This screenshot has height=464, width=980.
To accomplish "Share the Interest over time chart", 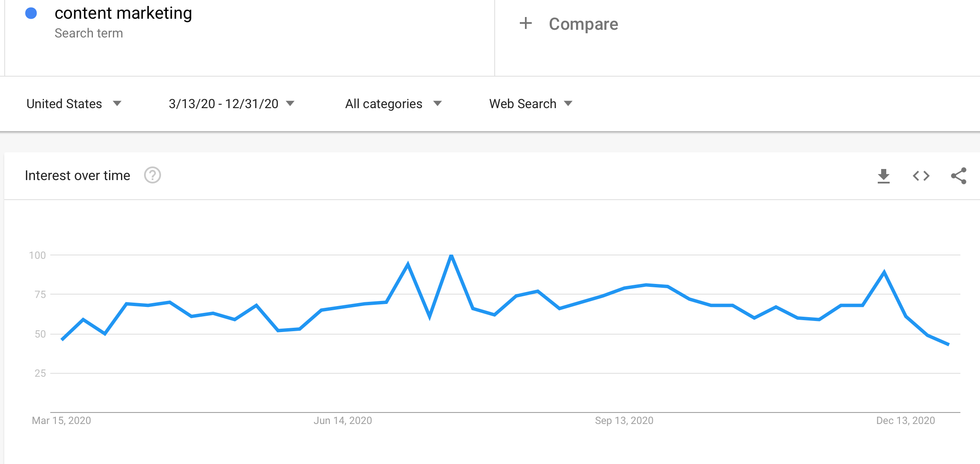I will pos(959,176).
